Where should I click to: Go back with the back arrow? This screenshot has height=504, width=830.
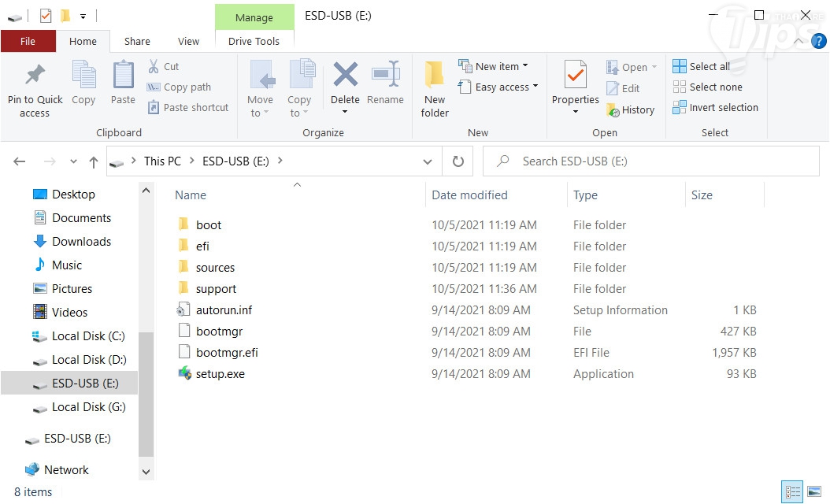(x=20, y=161)
